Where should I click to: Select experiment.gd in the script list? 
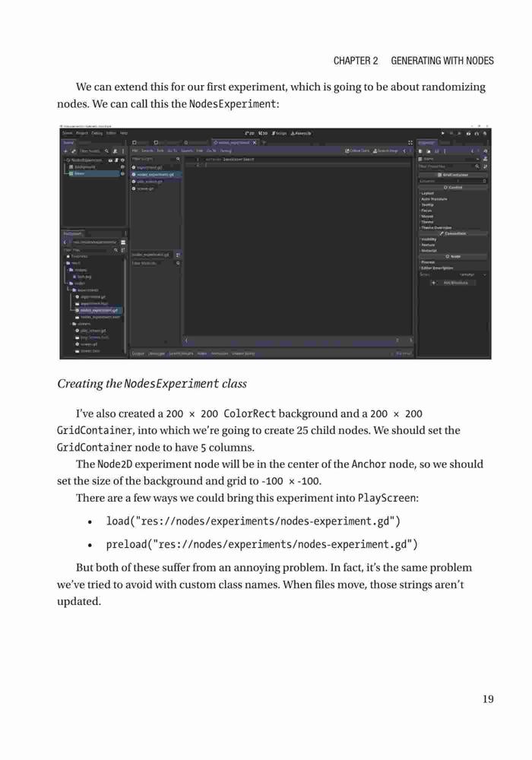click(149, 167)
